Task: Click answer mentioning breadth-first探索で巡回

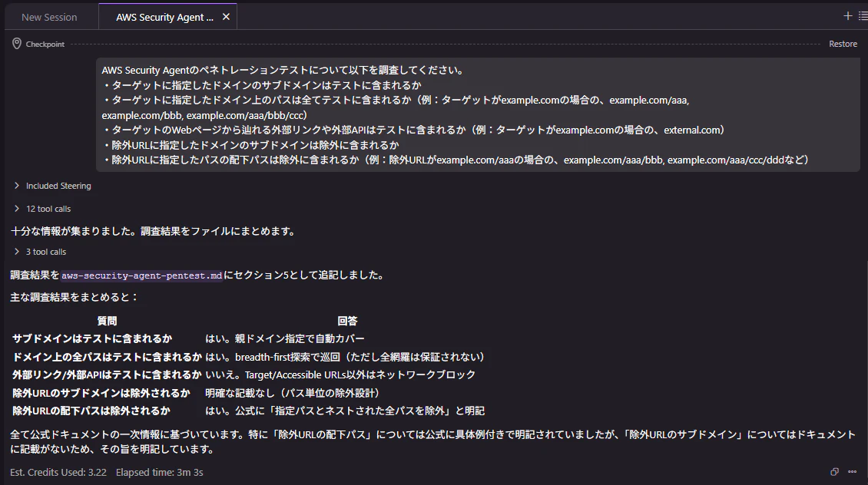Action: click(345, 357)
